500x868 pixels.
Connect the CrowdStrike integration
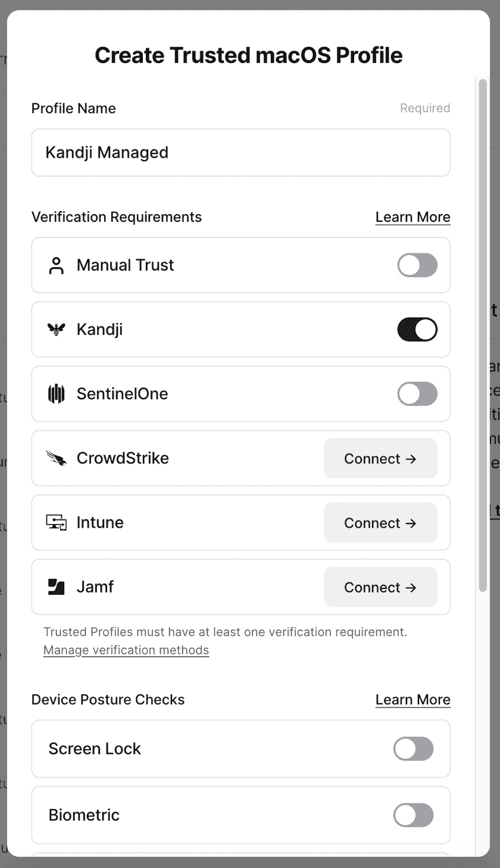point(380,458)
